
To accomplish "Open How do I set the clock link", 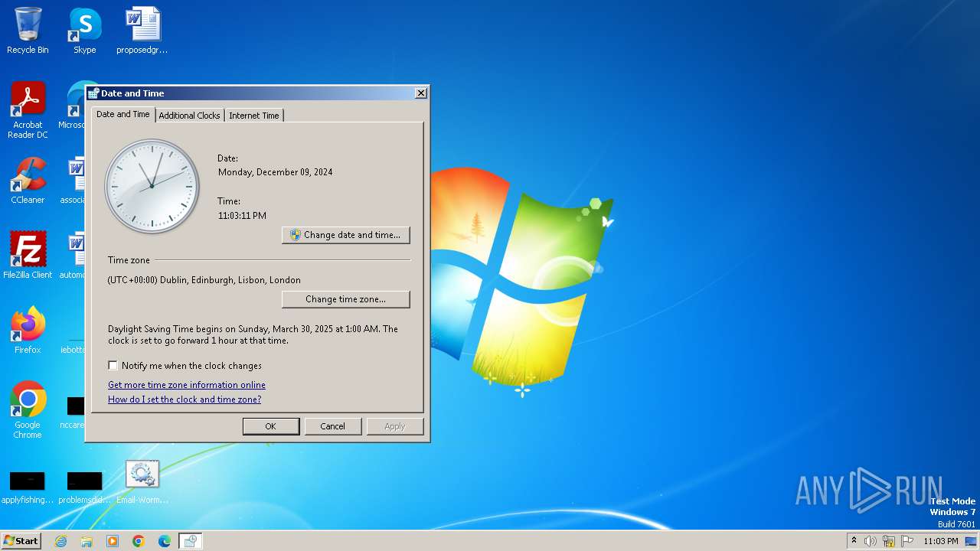I will (x=185, y=399).
